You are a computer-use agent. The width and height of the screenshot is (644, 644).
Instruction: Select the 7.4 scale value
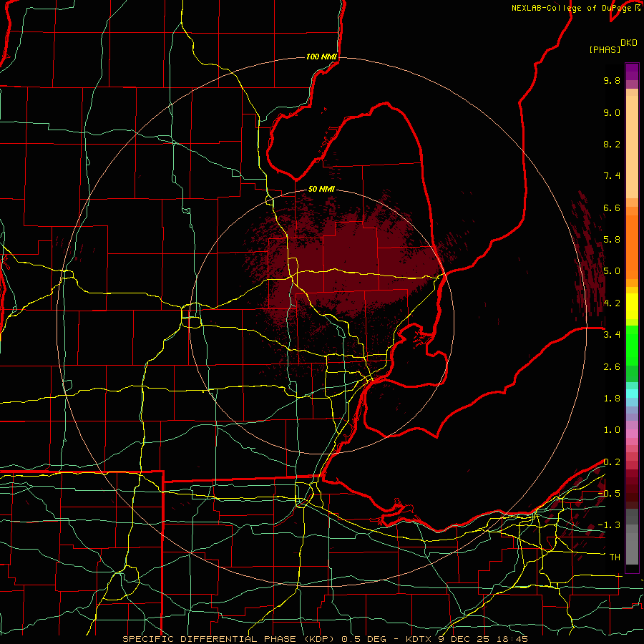612,176
